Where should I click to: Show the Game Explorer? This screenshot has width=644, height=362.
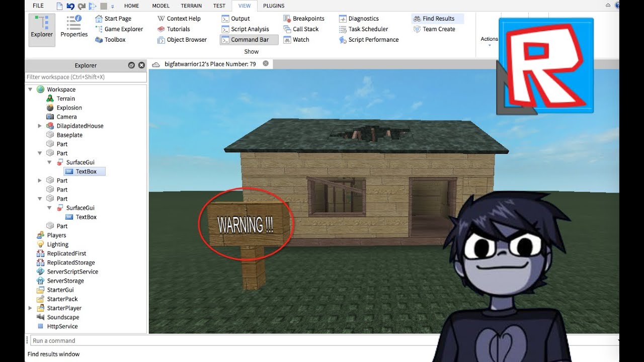pyautogui.click(x=119, y=29)
